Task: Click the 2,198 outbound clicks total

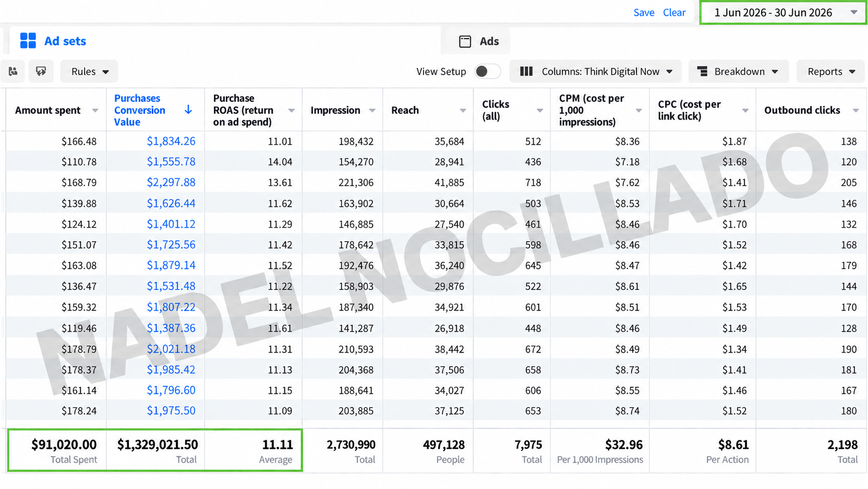Action: [843, 445]
